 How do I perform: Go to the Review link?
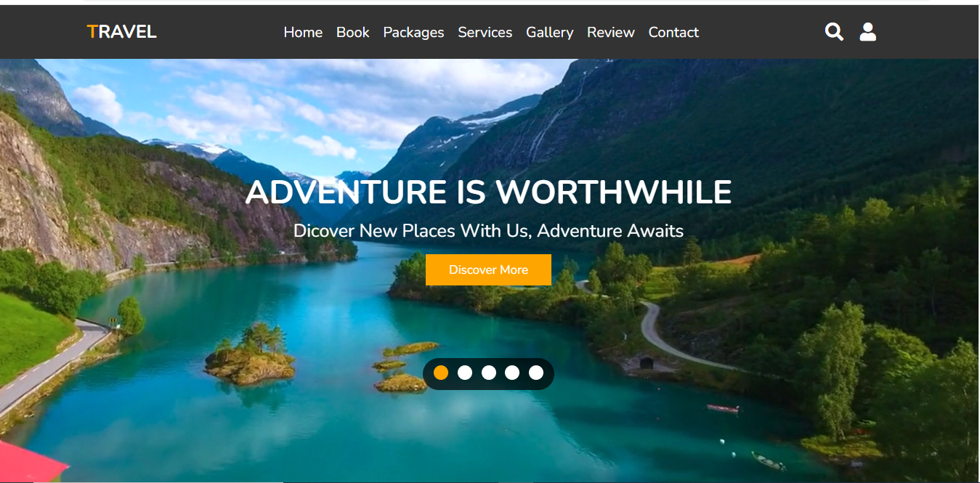click(x=611, y=33)
